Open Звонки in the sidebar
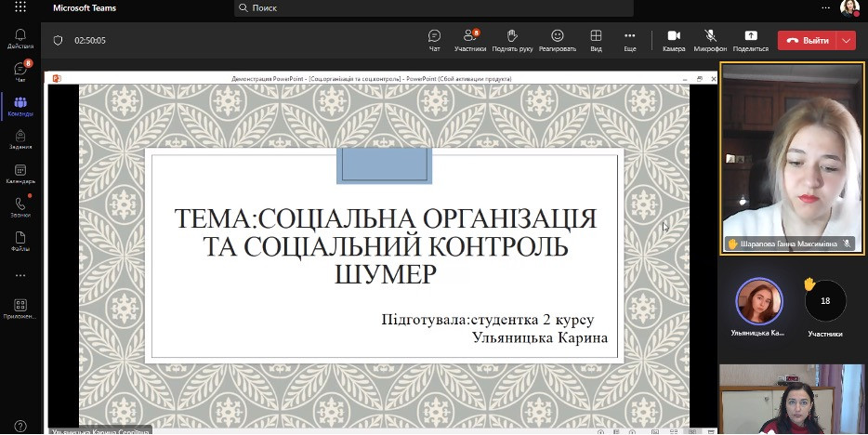Screen dimensions: 868x435 click(x=20, y=206)
